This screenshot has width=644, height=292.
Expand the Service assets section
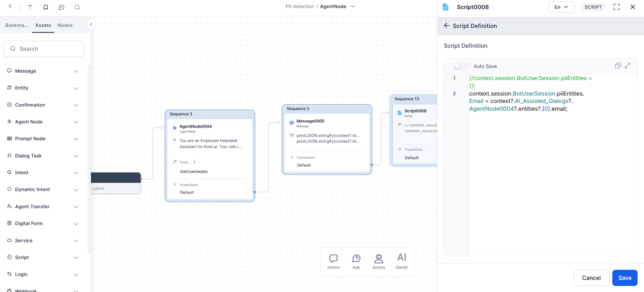coord(76,241)
